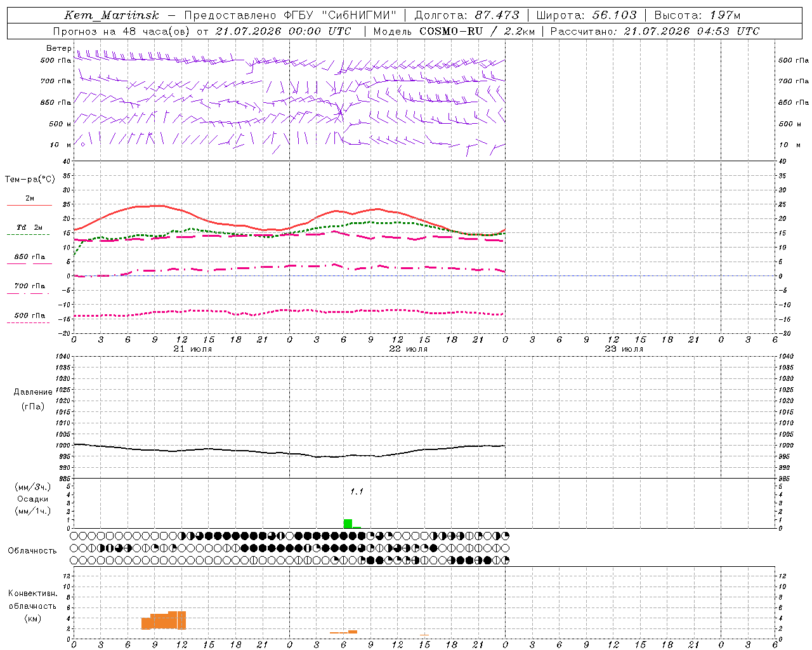This screenshot has width=812, height=650.
Task: Click the Давление pressure panel label
Action: [x=33, y=392]
